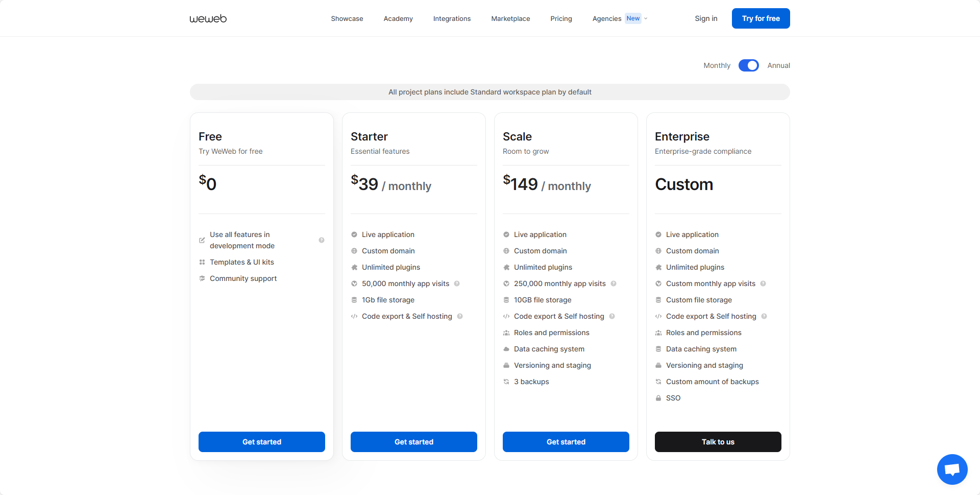Click help icon beside development mode feature
Image resolution: width=980 pixels, height=495 pixels.
tap(322, 240)
